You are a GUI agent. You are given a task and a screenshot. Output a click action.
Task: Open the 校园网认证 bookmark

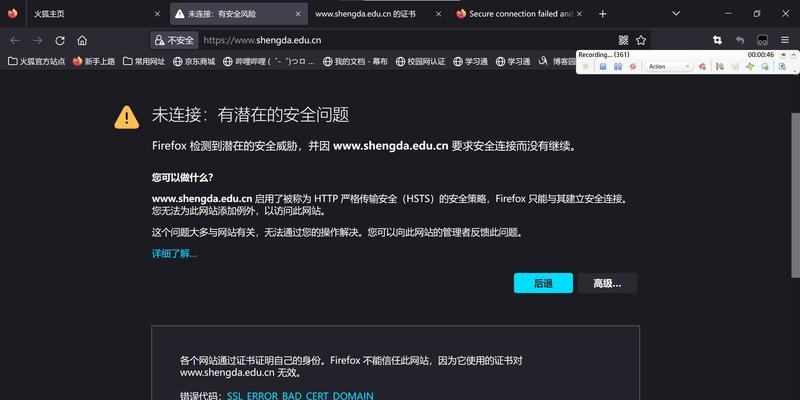[420, 61]
